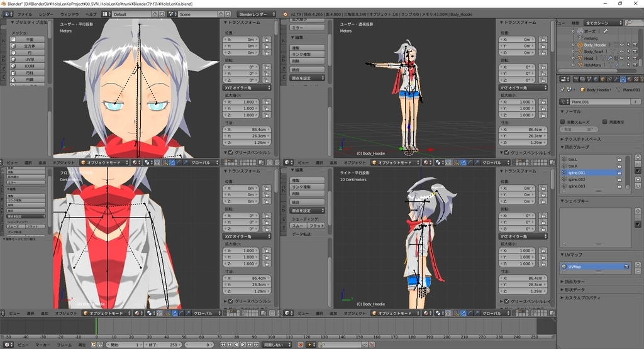Screen dimensions: 644x349
Task: Edit the Plane.001 mesh name field
Action: pos(601,101)
